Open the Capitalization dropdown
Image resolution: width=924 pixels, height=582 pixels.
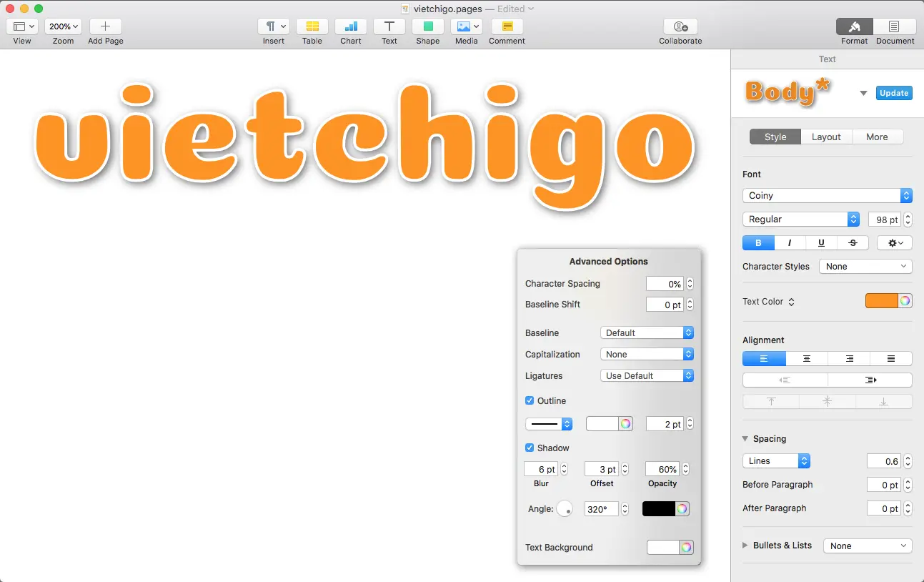click(x=647, y=355)
